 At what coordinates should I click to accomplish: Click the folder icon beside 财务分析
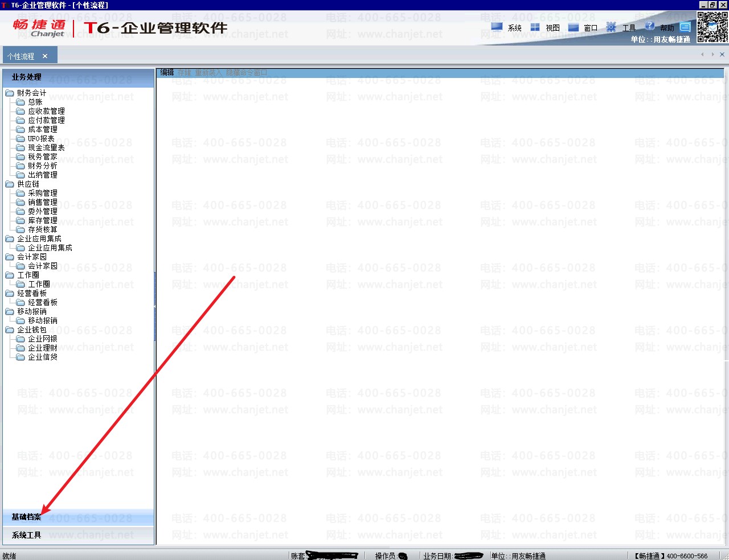21,166
